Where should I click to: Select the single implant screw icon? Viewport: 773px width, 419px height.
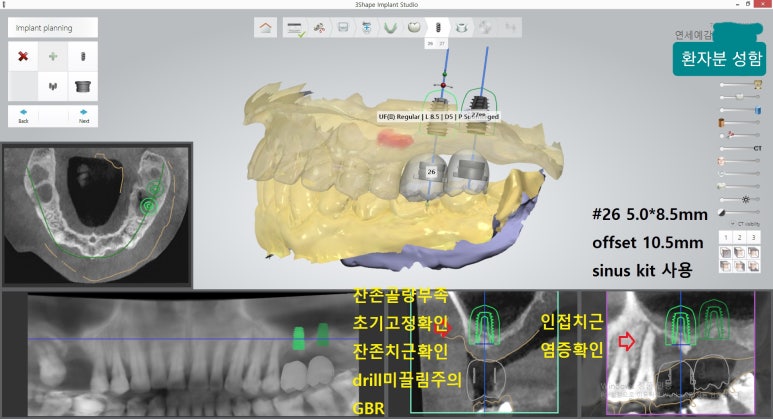pos(84,57)
